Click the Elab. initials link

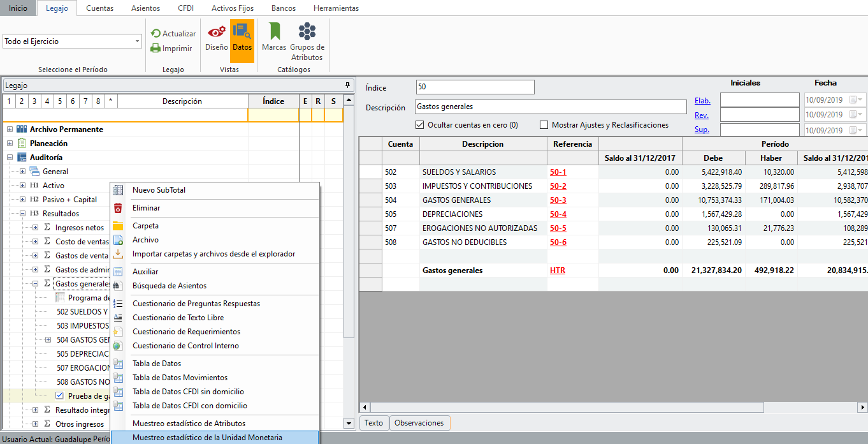coord(702,101)
